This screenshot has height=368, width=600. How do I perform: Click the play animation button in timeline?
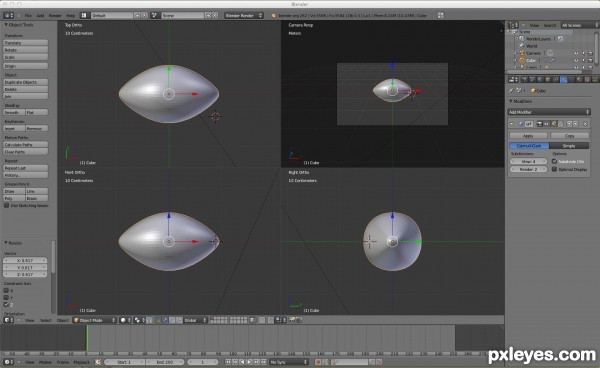click(249, 362)
